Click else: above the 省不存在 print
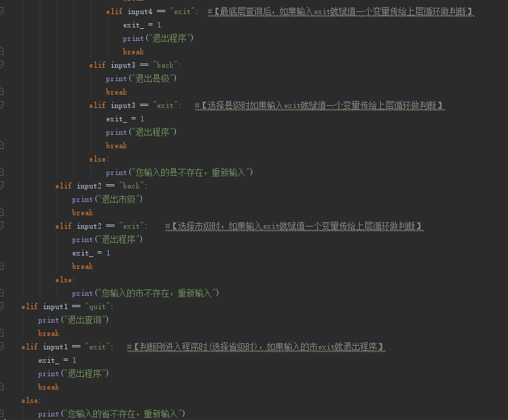Screen dimensions: 508x420 (x=31, y=400)
